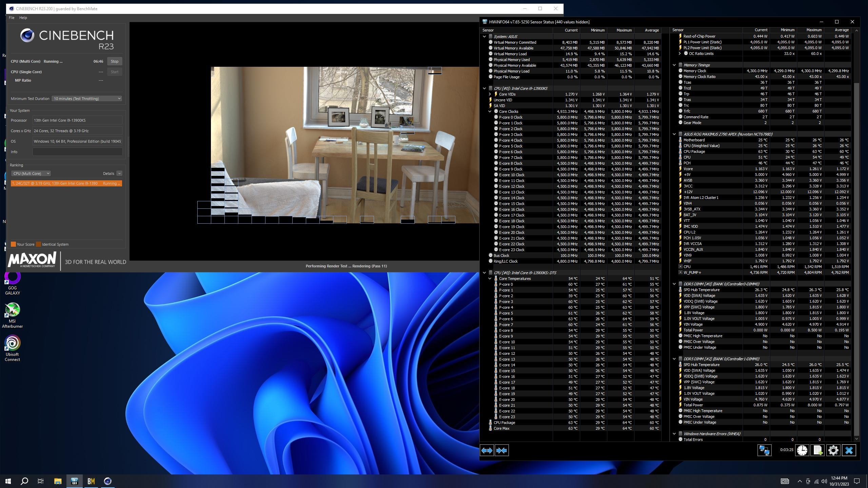Image resolution: width=868 pixels, height=488 pixels.
Task: Start logging with the HWiNFO log file icon
Action: pyautogui.click(x=817, y=450)
